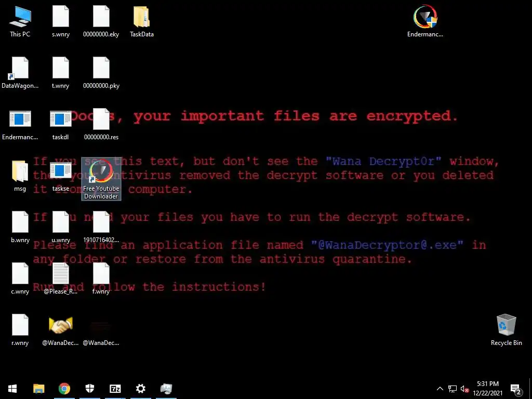The image size is (532, 399).
Task: Click the monitor icon after Settings in the taskbar
Action: tap(166, 389)
